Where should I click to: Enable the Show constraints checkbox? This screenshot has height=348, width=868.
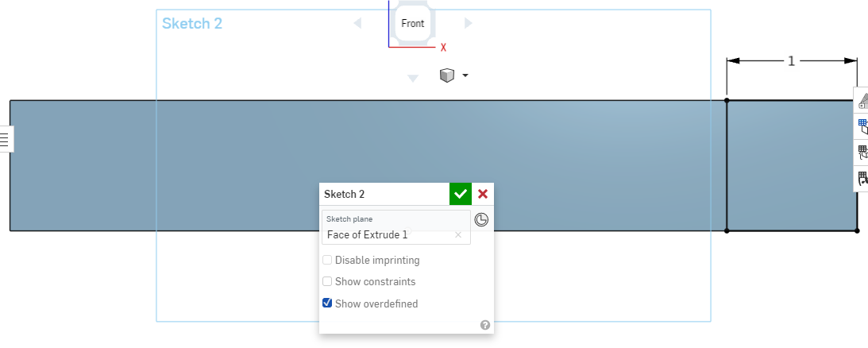click(327, 281)
